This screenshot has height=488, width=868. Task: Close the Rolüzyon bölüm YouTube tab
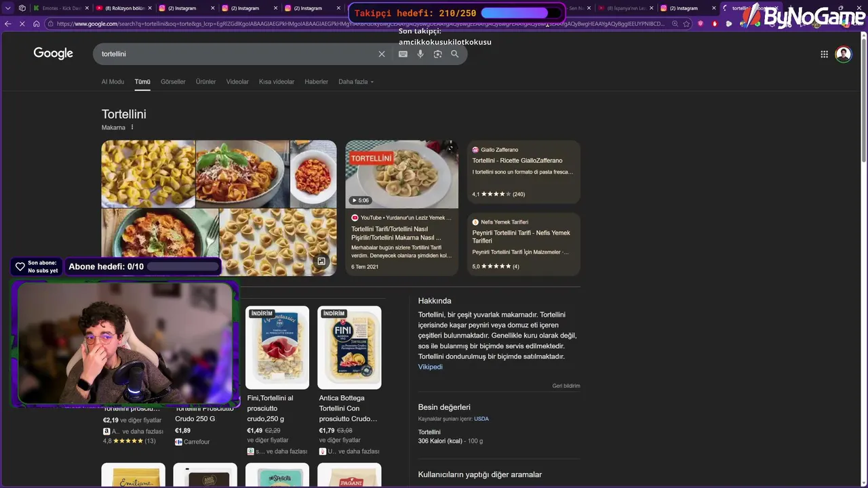(150, 8)
